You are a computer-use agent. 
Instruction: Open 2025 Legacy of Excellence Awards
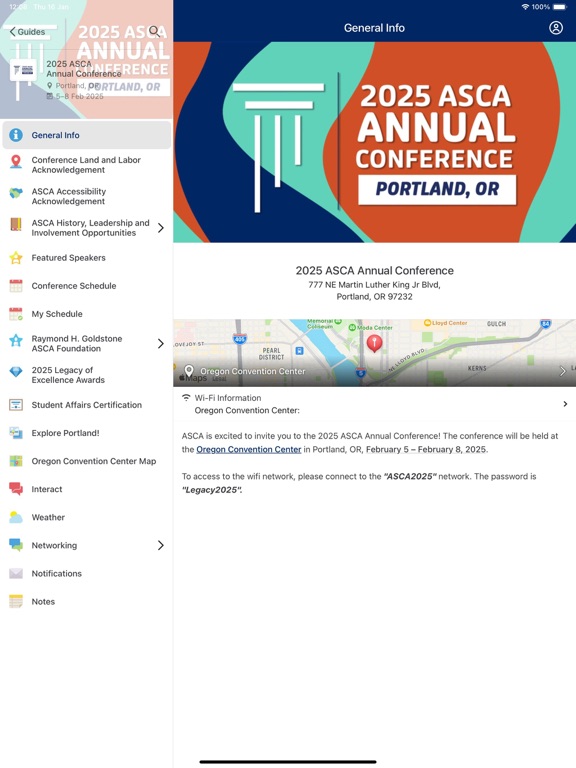pyautogui.click(x=87, y=375)
